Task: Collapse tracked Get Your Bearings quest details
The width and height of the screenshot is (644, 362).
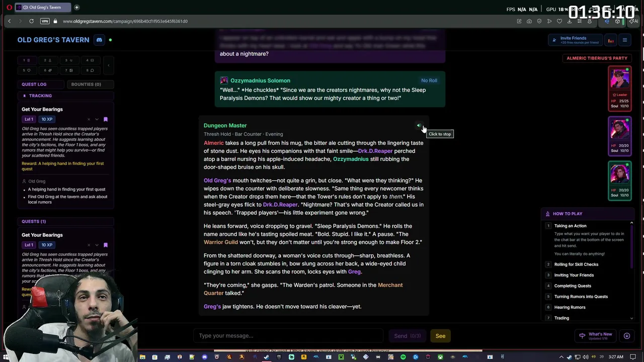Action: click(x=97, y=119)
